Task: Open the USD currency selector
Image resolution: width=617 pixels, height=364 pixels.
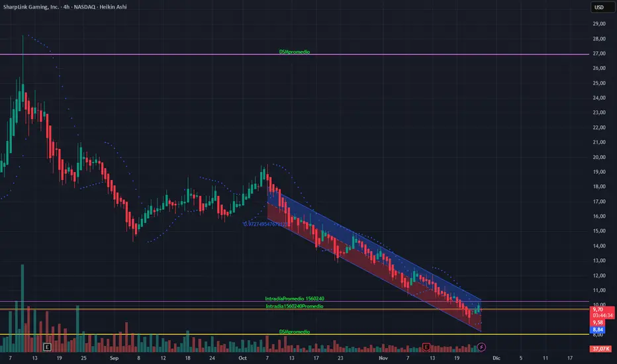Action: tap(602, 7)
